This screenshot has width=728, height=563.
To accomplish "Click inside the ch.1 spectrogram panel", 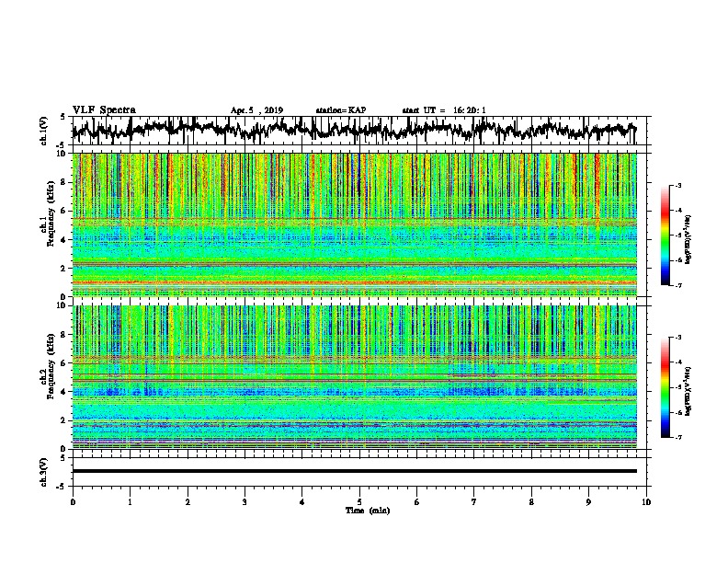I will (x=354, y=224).
